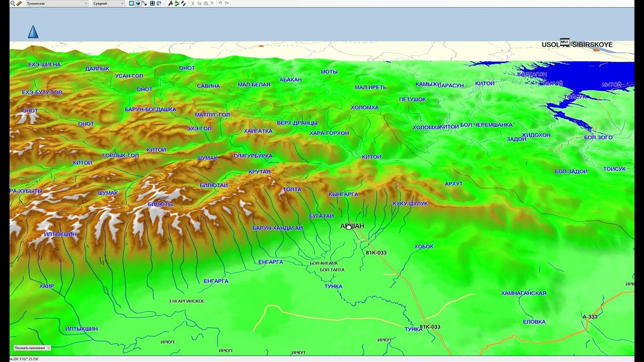Click the redo arrow icon
The height and width of the screenshot is (362, 644).
point(227,3)
